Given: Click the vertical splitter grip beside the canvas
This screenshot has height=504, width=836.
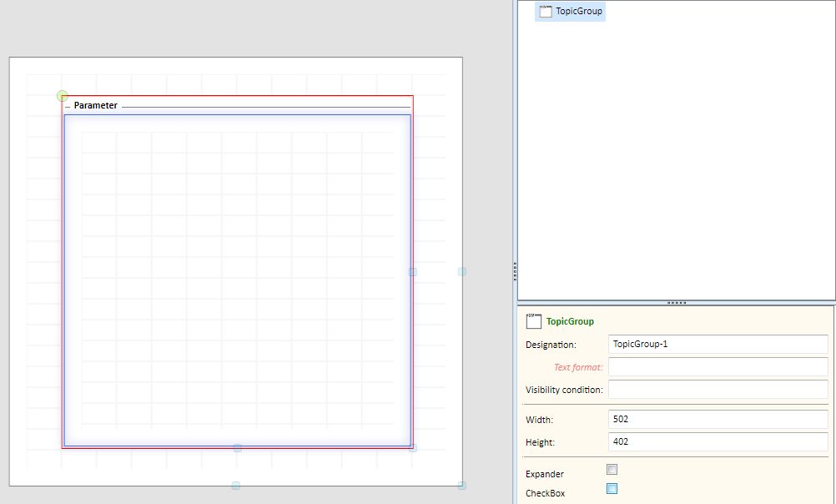Looking at the screenshot, I should 515,269.
